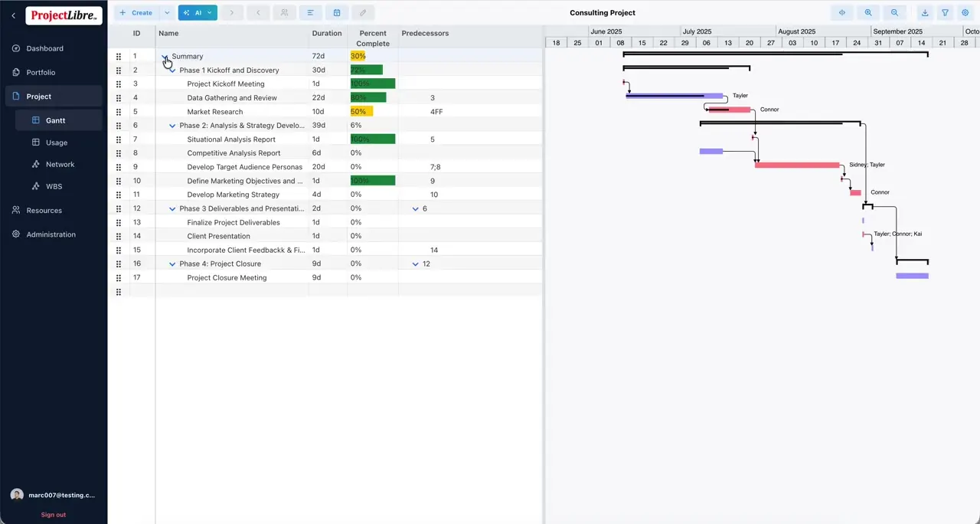Open predecessor dropdown for row 16

coord(416,264)
